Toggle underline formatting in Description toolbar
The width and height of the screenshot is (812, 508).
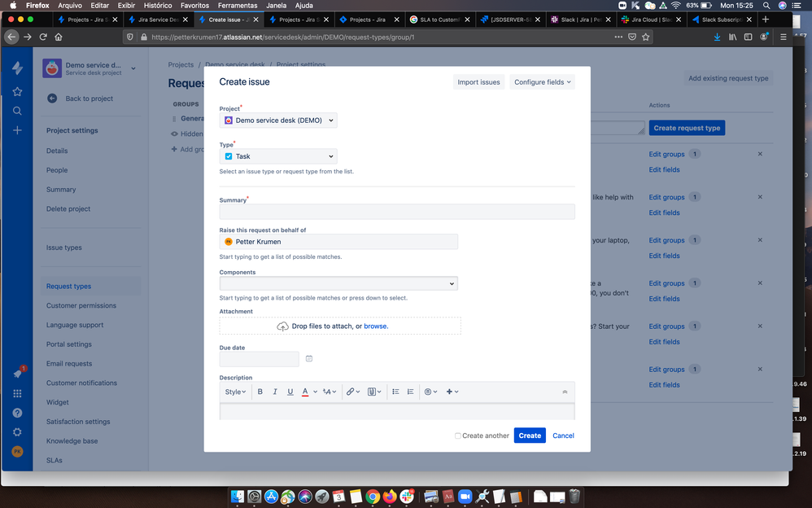tap(290, 392)
